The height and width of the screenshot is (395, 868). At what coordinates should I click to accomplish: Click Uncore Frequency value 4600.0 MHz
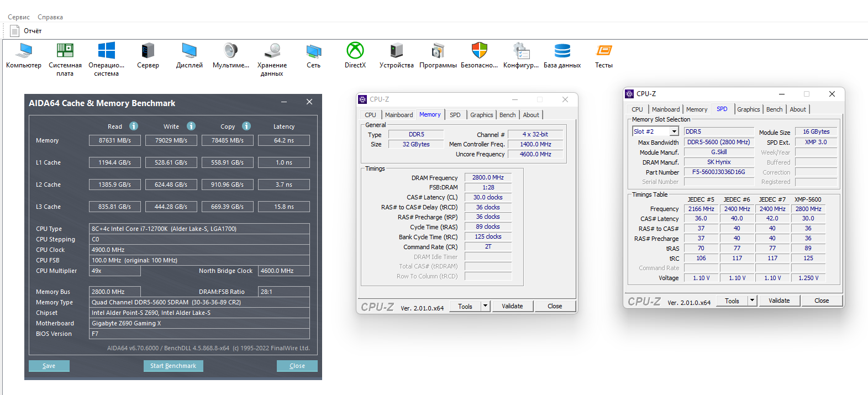click(x=535, y=154)
